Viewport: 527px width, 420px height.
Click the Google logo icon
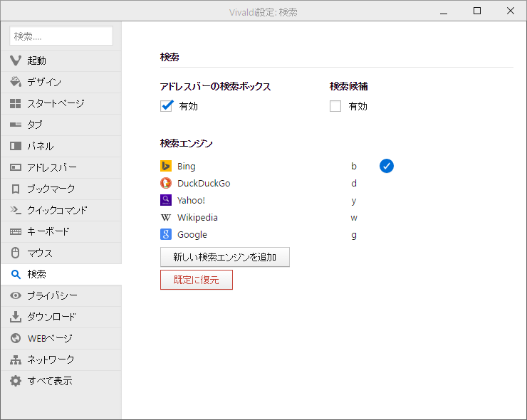click(166, 234)
